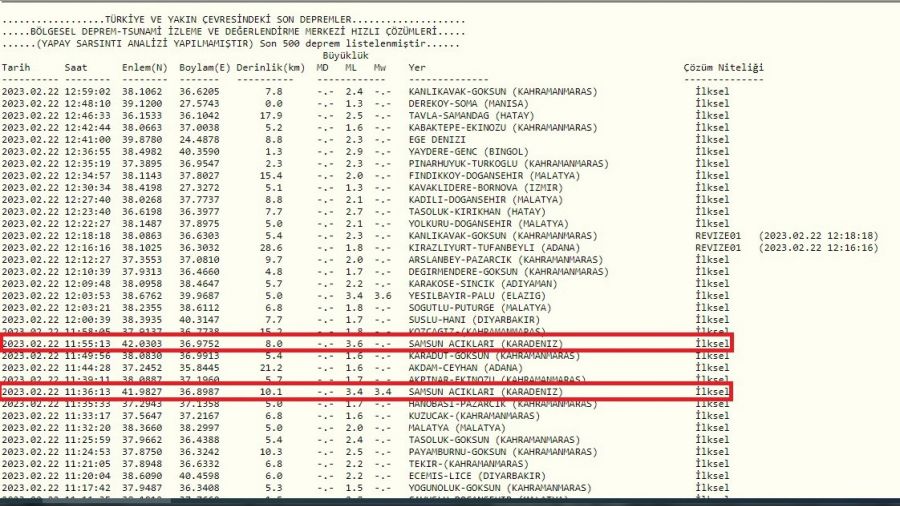Click "MALATYA (MALATYA)" location

click(x=457, y=429)
